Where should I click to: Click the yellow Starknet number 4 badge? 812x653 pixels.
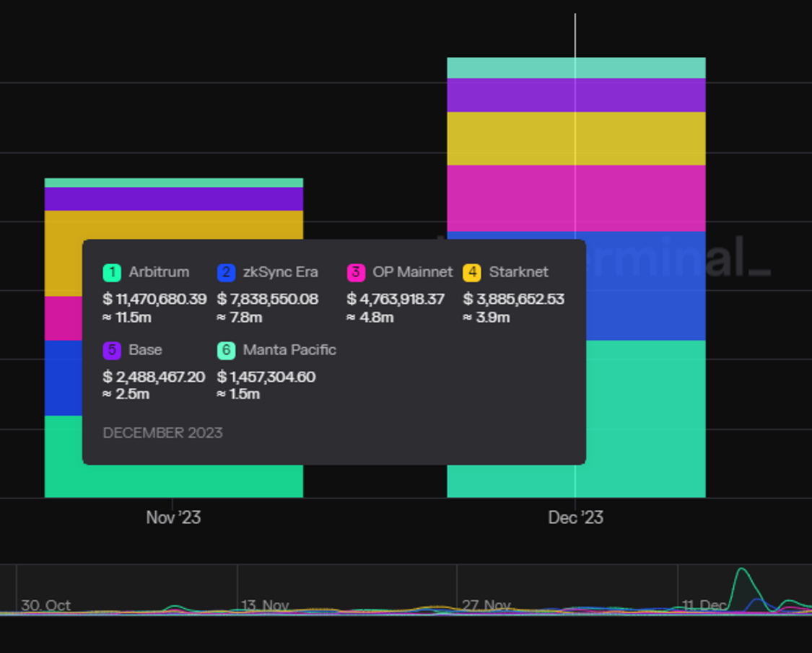(x=472, y=273)
